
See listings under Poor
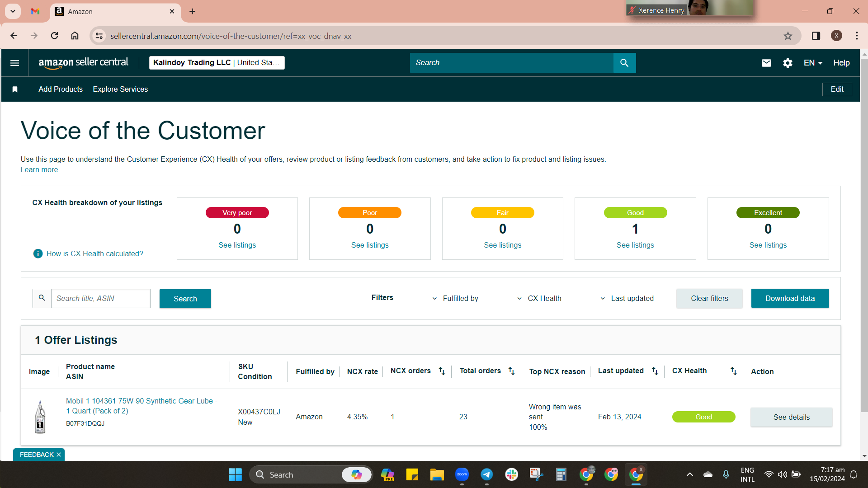click(x=370, y=245)
